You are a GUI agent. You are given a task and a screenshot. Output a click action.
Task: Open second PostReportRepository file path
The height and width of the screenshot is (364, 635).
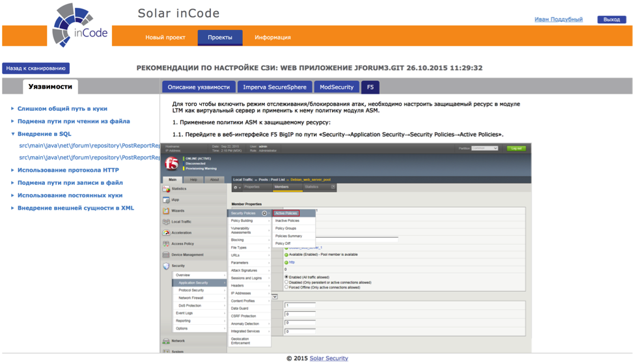pyautogui.click(x=89, y=157)
